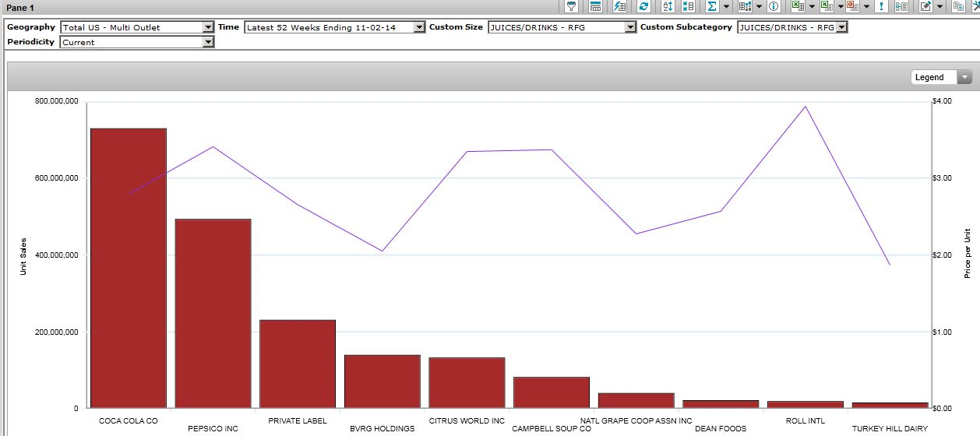This screenshot has height=436, width=980.
Task: Click the filter funnel icon
Action: (572, 6)
